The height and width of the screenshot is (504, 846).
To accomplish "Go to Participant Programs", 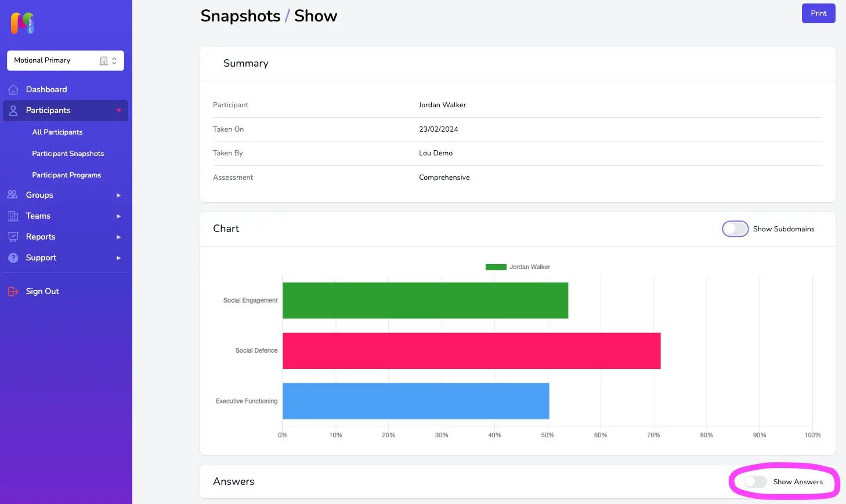I will tap(67, 175).
